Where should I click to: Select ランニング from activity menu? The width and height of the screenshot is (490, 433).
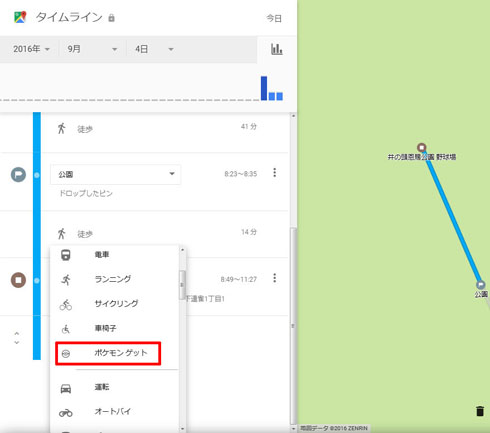(113, 279)
